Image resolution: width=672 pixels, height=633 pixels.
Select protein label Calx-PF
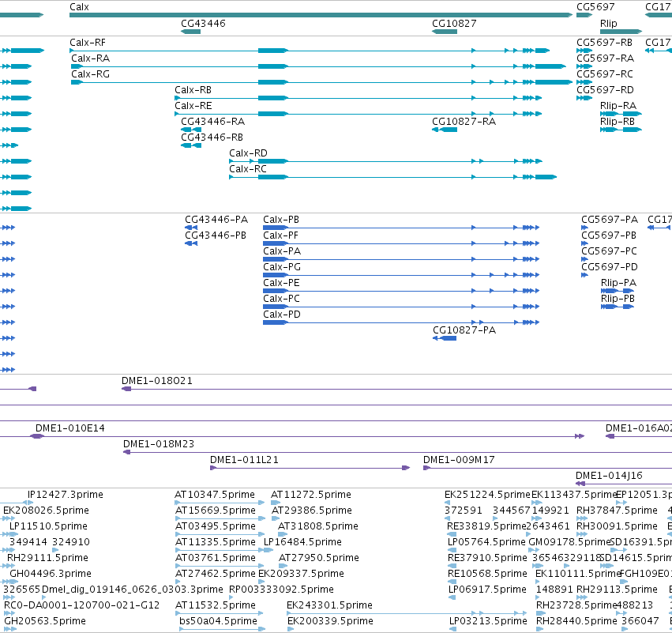[x=280, y=235]
